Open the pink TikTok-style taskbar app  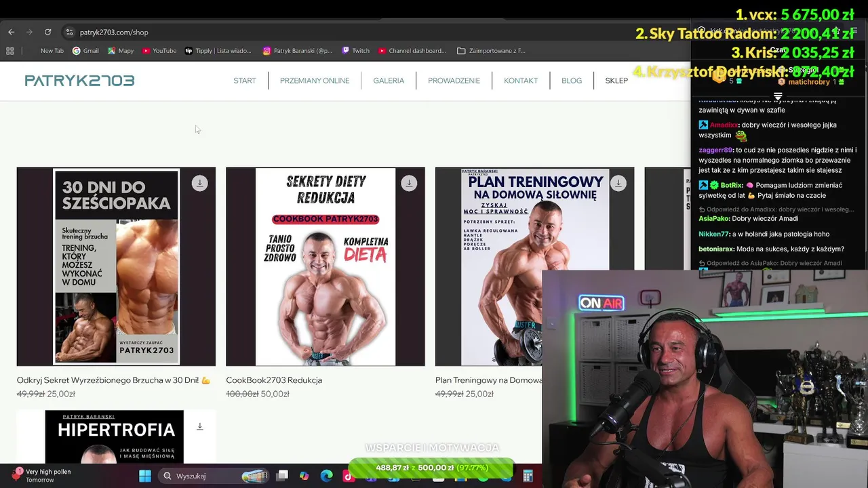(348, 476)
